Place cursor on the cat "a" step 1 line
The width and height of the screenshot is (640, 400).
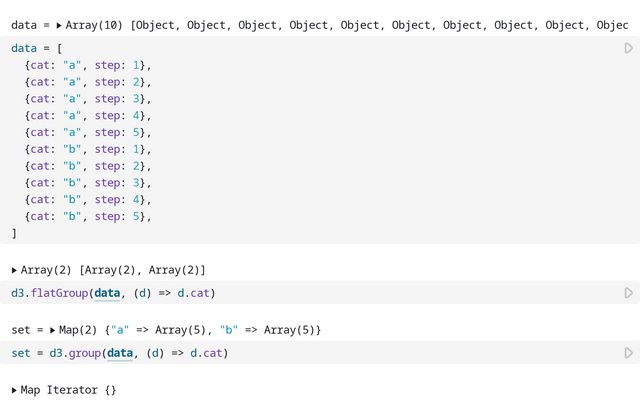pyautogui.click(x=88, y=65)
